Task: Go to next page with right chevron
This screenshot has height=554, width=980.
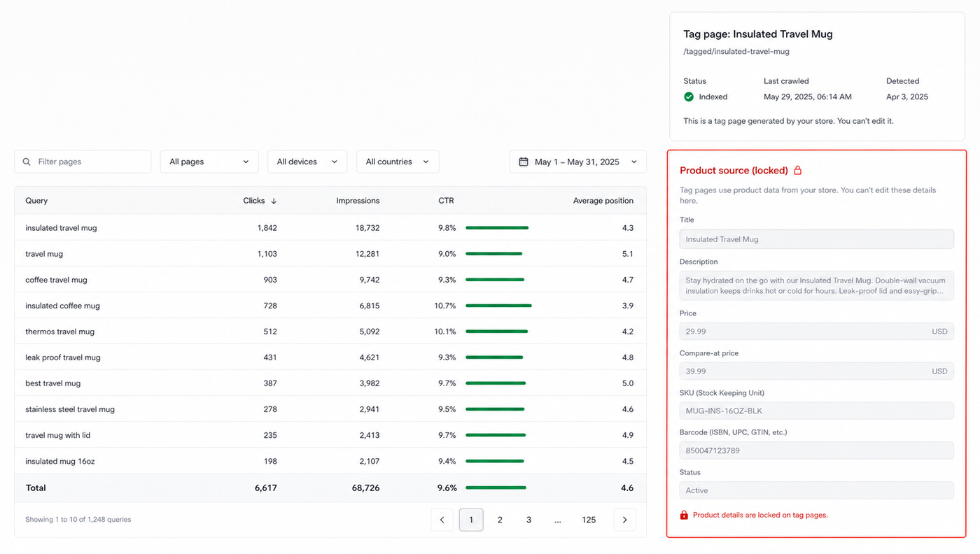Action: click(x=624, y=520)
